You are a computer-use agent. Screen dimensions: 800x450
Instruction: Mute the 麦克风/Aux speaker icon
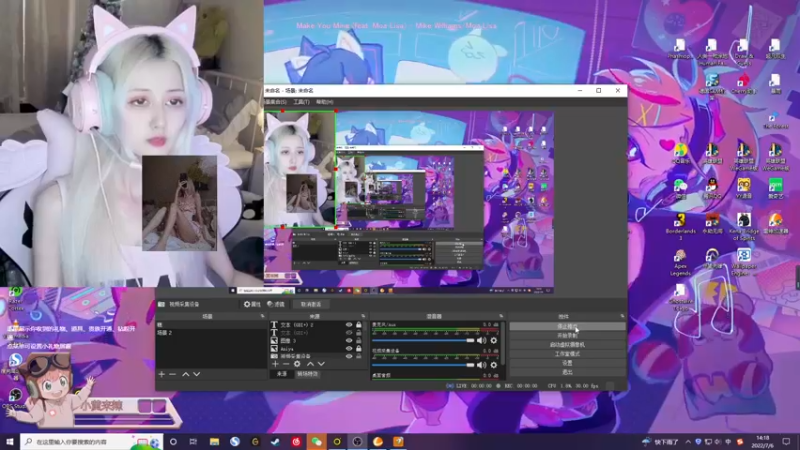click(x=481, y=340)
